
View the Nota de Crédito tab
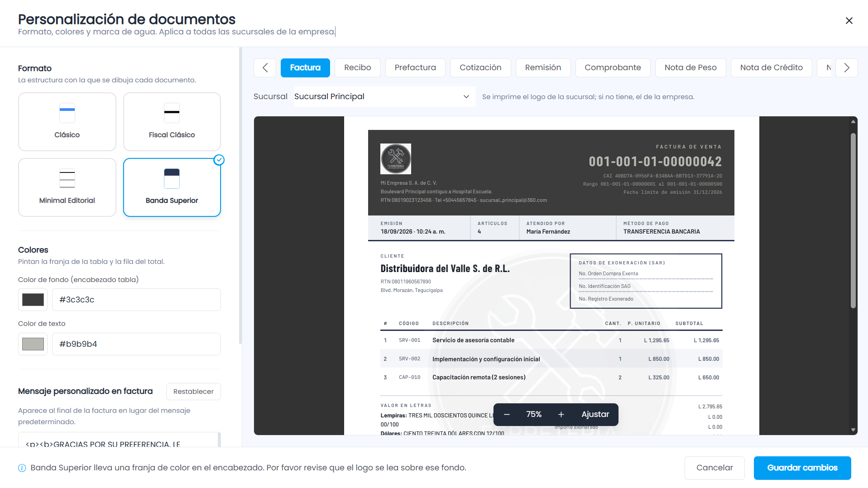pyautogui.click(x=771, y=68)
